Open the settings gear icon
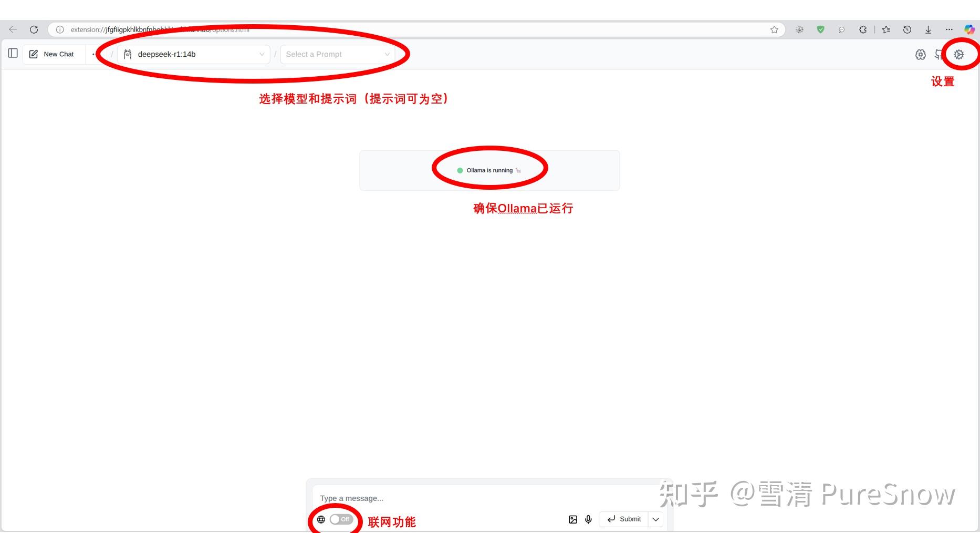The width and height of the screenshot is (980, 533). coord(959,54)
